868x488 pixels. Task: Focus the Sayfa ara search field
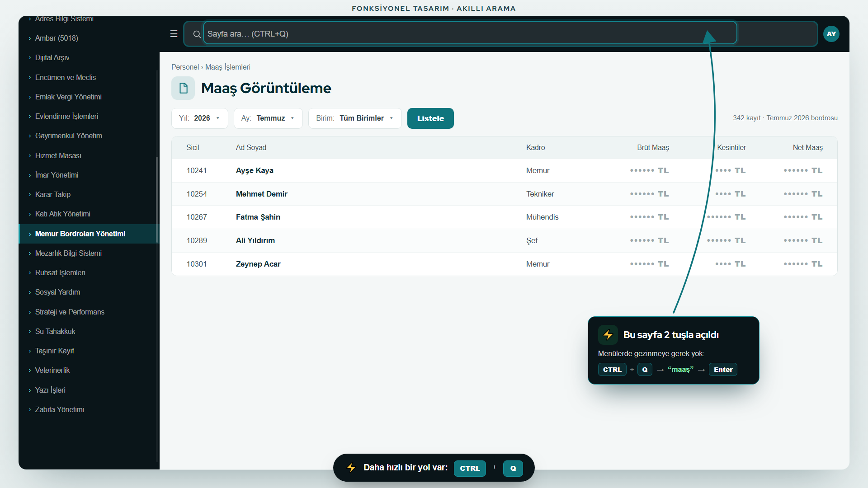(x=470, y=34)
